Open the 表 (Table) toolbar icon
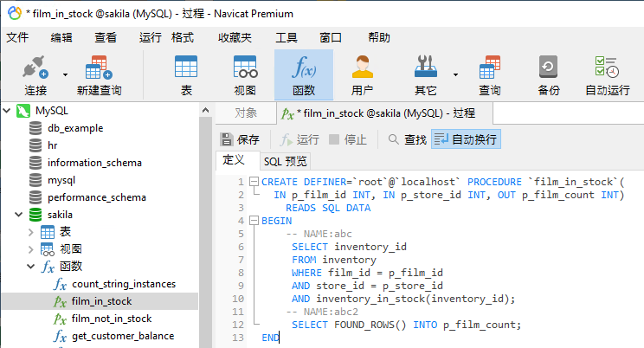 coord(186,75)
